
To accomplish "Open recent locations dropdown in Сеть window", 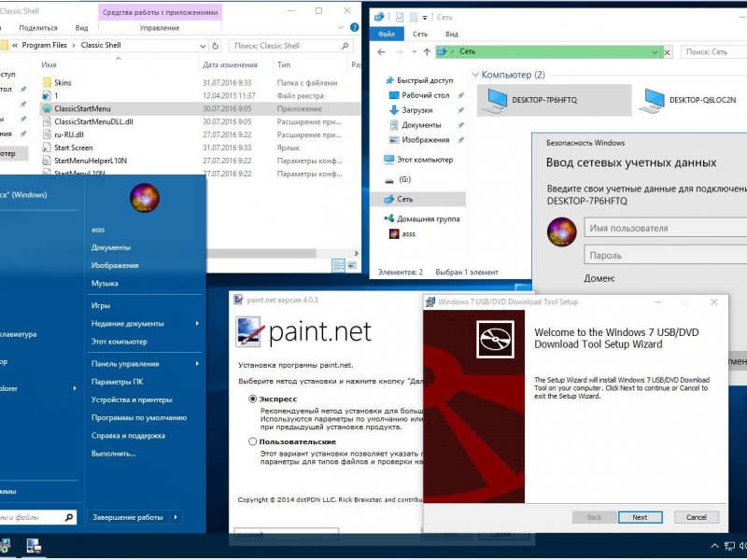I will tap(414, 52).
